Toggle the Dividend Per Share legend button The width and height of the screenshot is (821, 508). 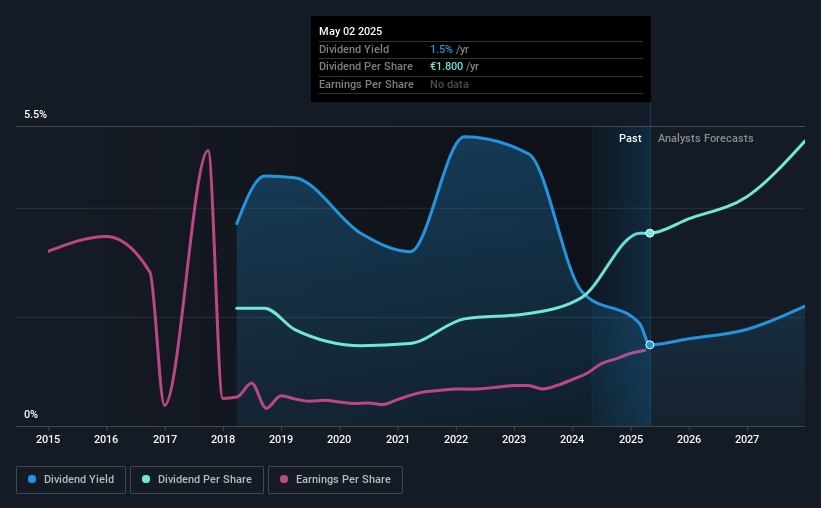pos(197,480)
